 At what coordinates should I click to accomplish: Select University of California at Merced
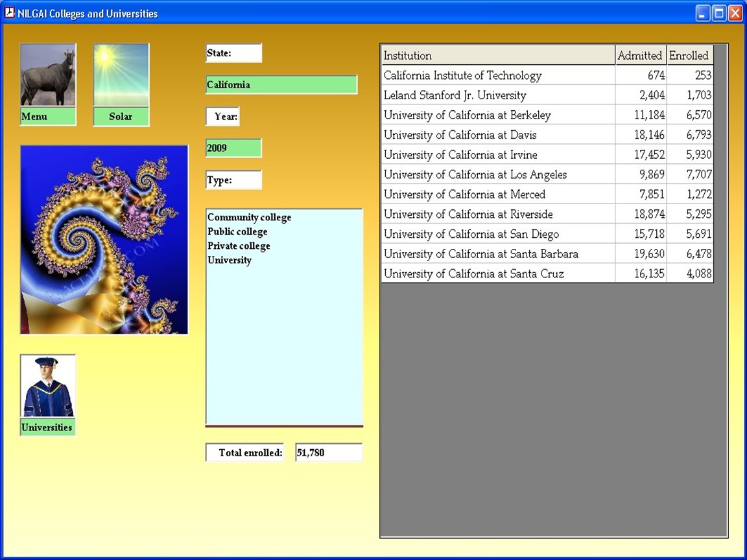[x=547, y=194]
